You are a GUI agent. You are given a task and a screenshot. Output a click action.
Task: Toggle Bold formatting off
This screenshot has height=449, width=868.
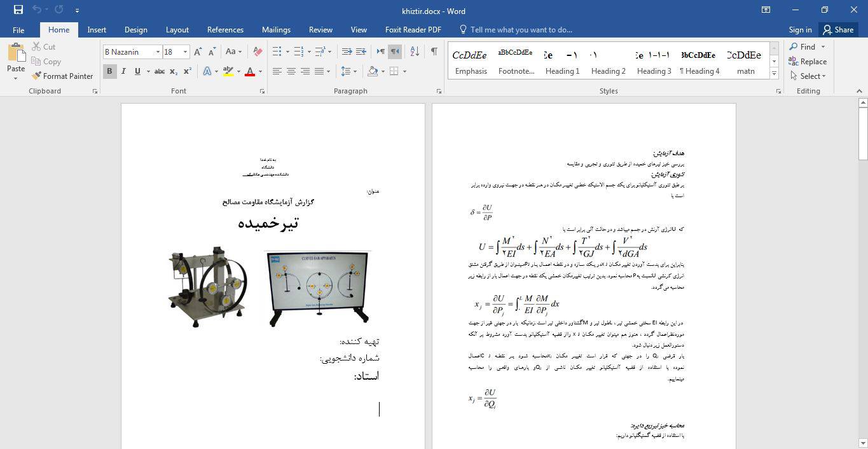point(109,71)
